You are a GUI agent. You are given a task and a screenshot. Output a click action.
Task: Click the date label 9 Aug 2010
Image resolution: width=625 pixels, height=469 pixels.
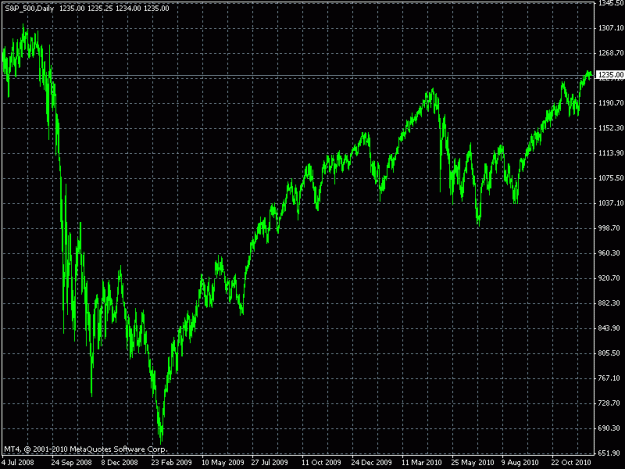520,463
